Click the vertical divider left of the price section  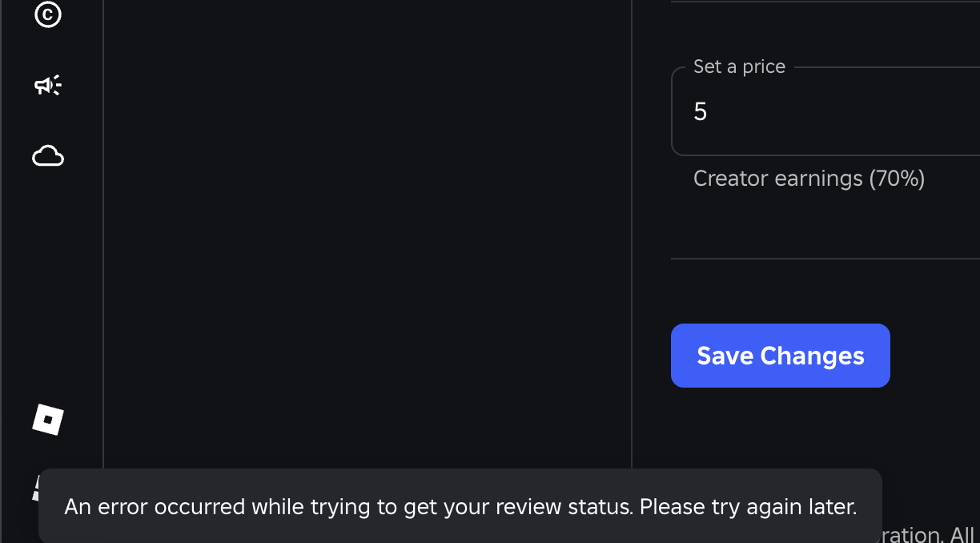tap(632, 232)
